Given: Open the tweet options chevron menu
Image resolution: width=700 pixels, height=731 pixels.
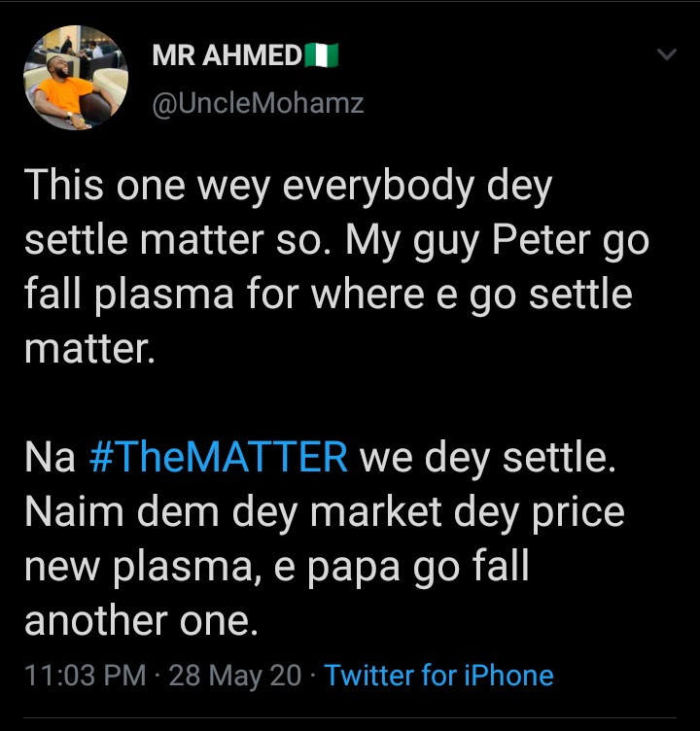Looking at the screenshot, I should [667, 55].
